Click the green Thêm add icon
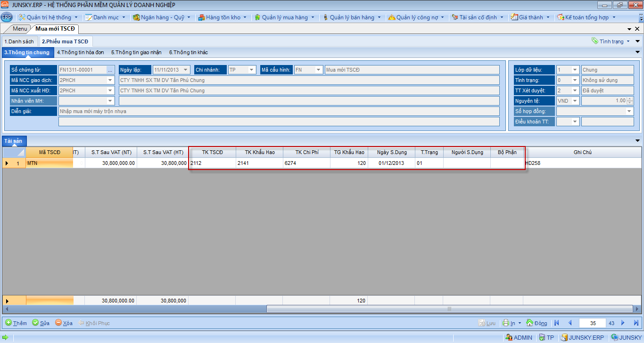 tap(8, 323)
